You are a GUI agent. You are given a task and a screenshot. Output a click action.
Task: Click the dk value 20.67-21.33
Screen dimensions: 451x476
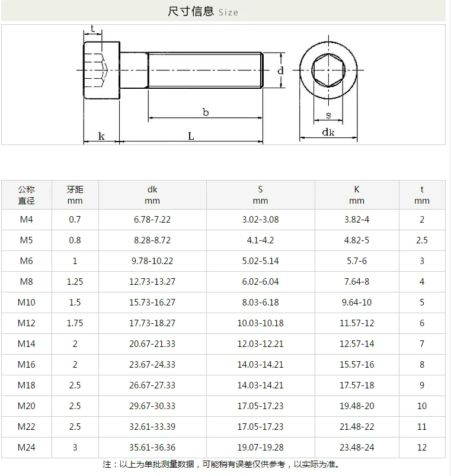pyautogui.click(x=152, y=343)
